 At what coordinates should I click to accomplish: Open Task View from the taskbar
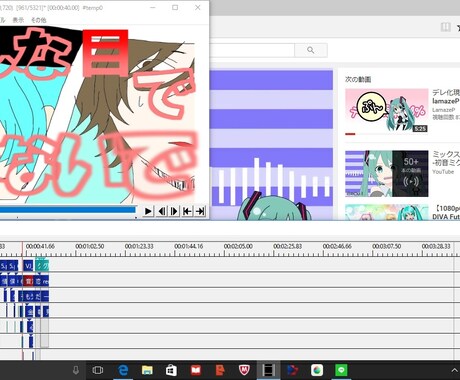[x=98, y=370]
